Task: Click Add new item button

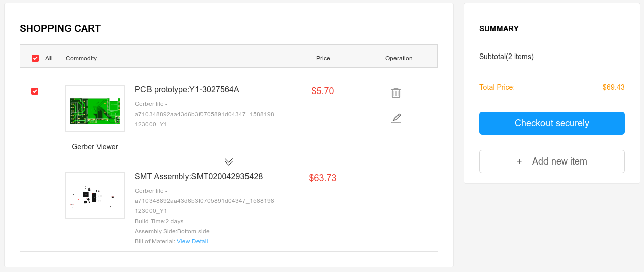Action: (x=552, y=161)
